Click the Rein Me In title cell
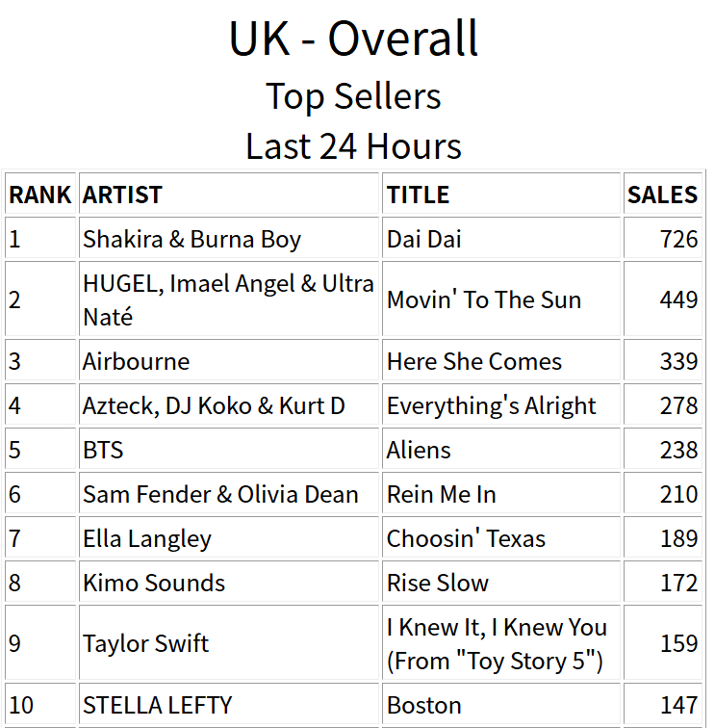The image size is (715, 728). click(x=501, y=494)
